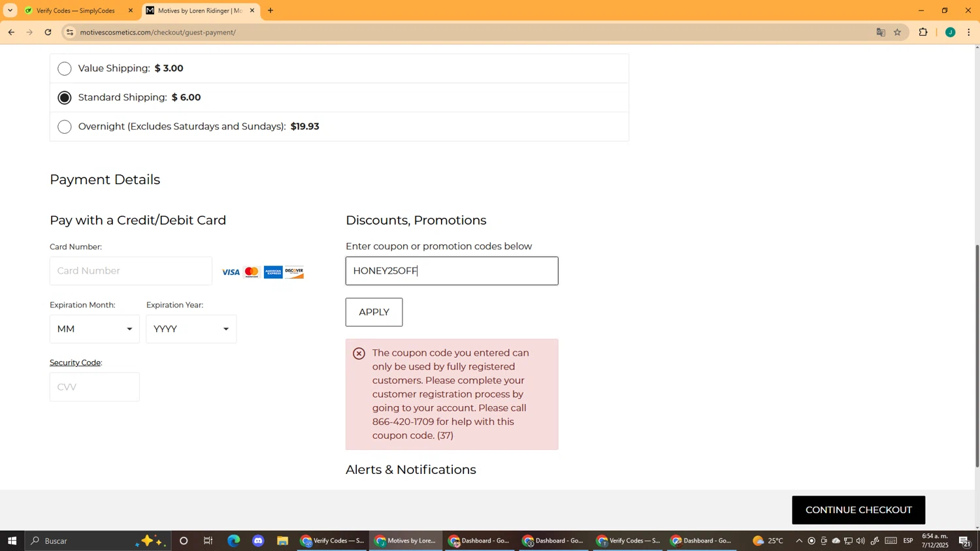This screenshot has height=551, width=980.
Task: Click the APPLY coupon button
Action: click(374, 312)
